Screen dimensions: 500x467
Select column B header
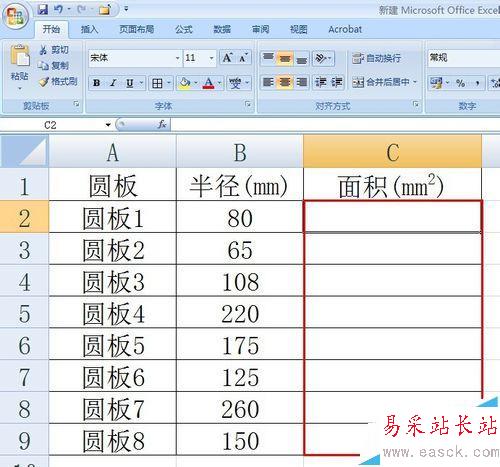(x=240, y=152)
